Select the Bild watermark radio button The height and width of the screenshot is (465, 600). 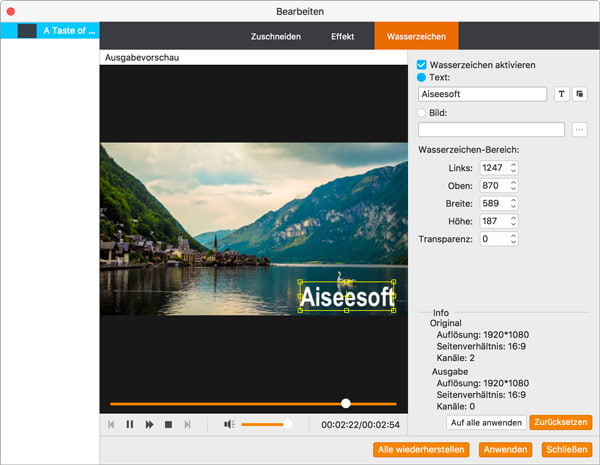click(x=422, y=111)
